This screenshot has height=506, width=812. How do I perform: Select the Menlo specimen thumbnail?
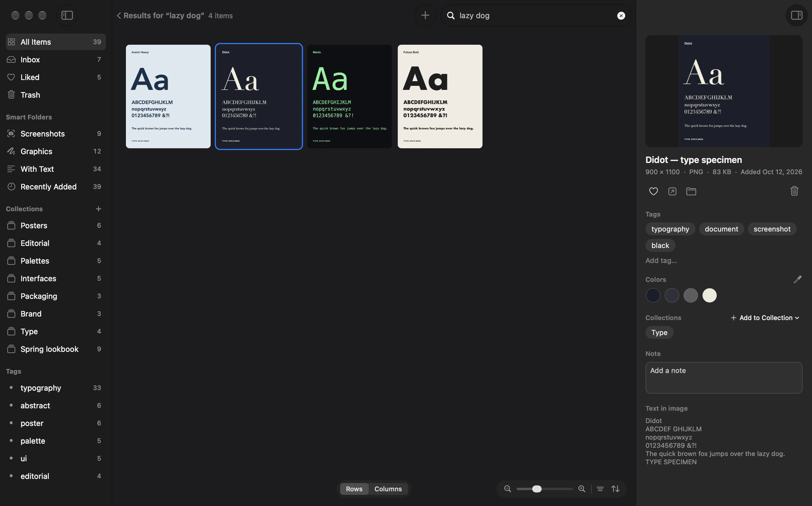pyautogui.click(x=349, y=96)
